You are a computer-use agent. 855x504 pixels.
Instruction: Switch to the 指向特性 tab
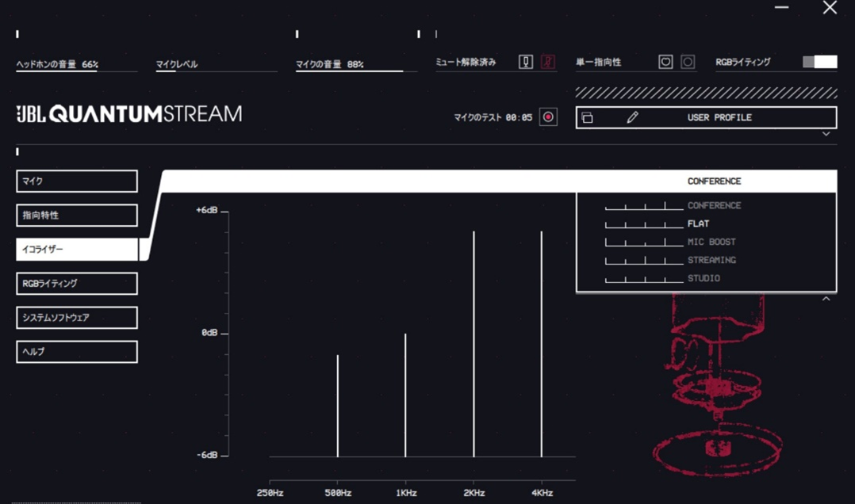[76, 215]
